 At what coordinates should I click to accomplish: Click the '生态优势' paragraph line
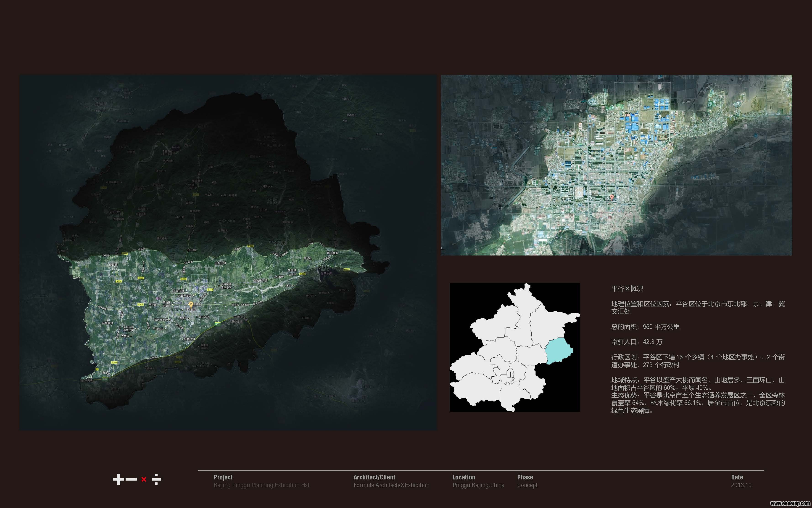pos(698,403)
